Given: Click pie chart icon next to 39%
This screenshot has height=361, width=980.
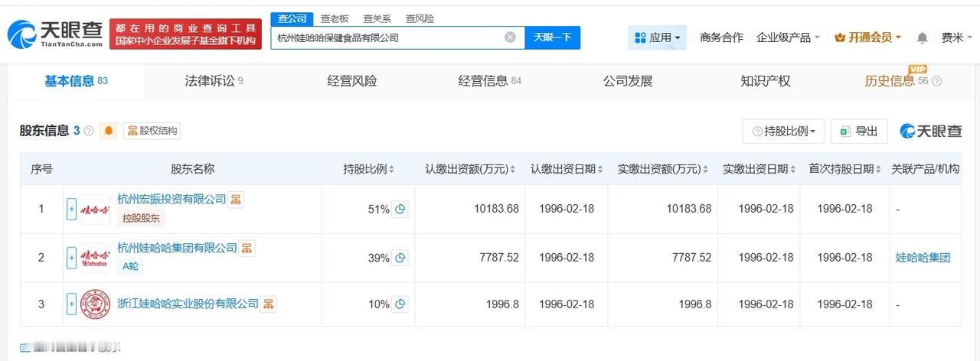Looking at the screenshot, I should pyautogui.click(x=400, y=258).
